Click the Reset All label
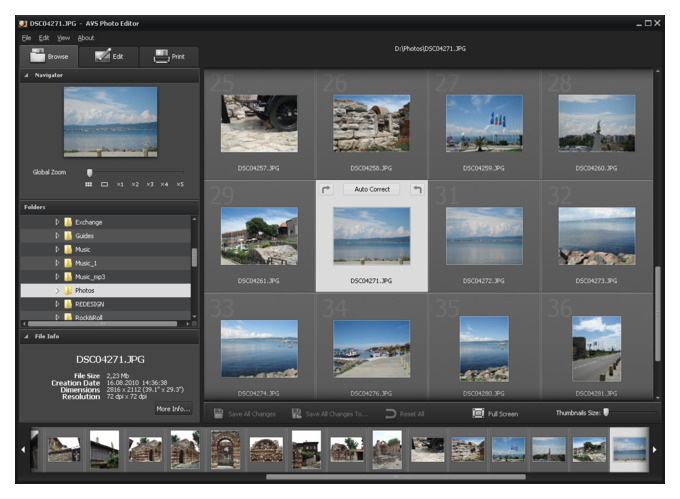The height and width of the screenshot is (499, 680). (412, 414)
